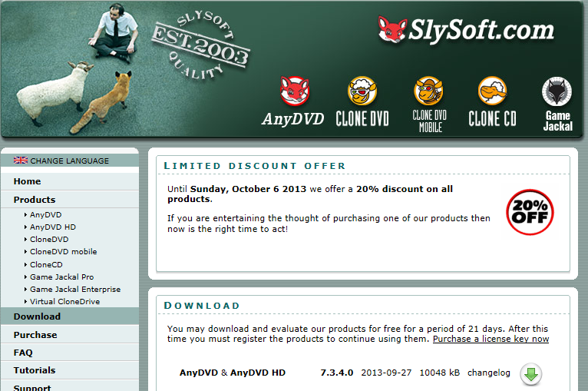Click the SlySoft.com fox logo
The image size is (588, 391).
392,29
